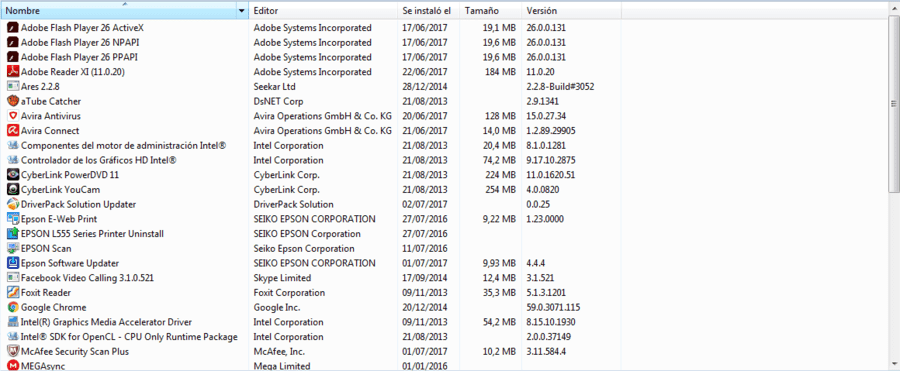Click the Epson Software Updater name

pyautogui.click(x=70, y=263)
